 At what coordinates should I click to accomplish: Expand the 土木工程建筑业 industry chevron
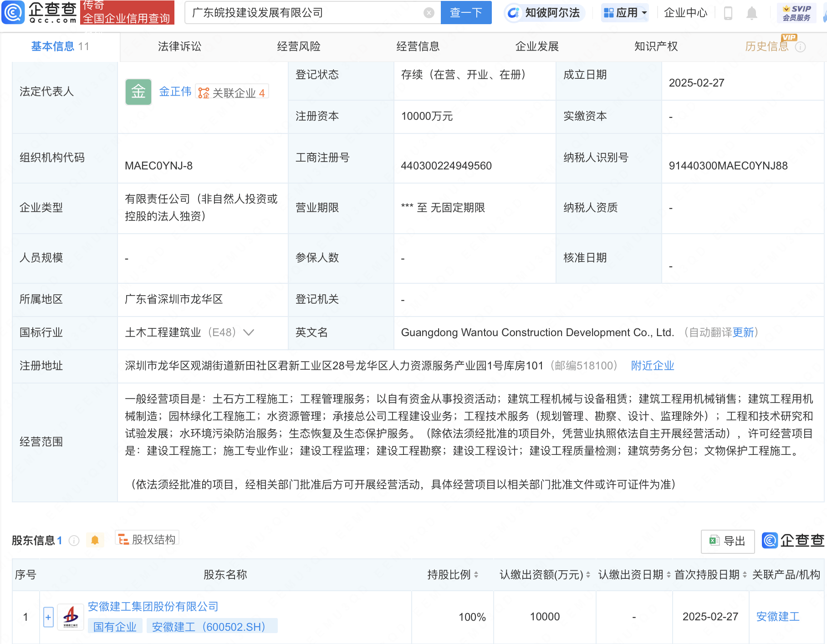[x=249, y=332]
